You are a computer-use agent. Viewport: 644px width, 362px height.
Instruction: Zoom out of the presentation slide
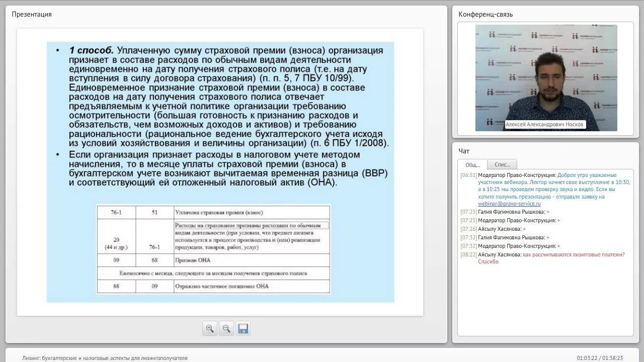pos(226,328)
